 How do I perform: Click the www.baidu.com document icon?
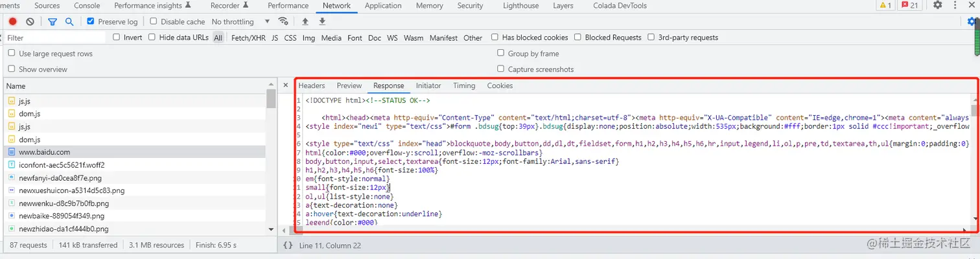tap(12, 152)
